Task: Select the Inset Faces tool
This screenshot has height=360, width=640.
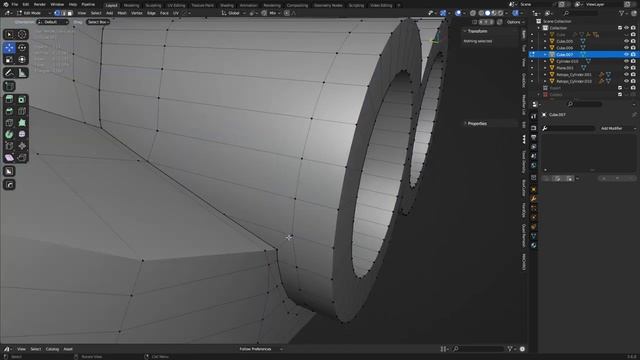Action: 22,99
